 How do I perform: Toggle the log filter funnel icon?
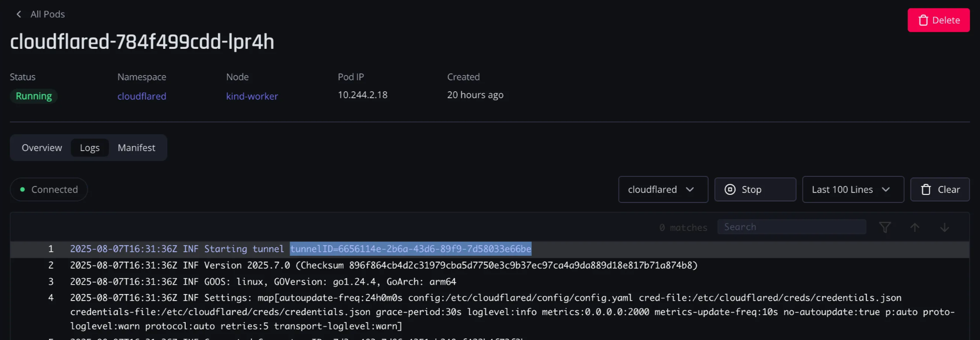pyautogui.click(x=885, y=227)
